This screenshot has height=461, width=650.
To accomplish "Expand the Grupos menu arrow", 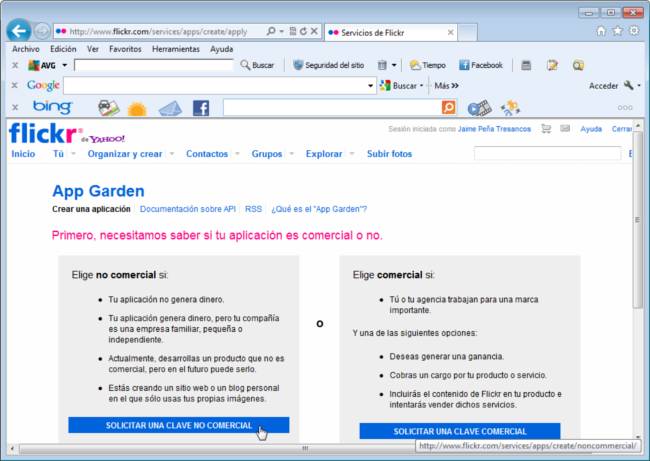I will (291, 153).
